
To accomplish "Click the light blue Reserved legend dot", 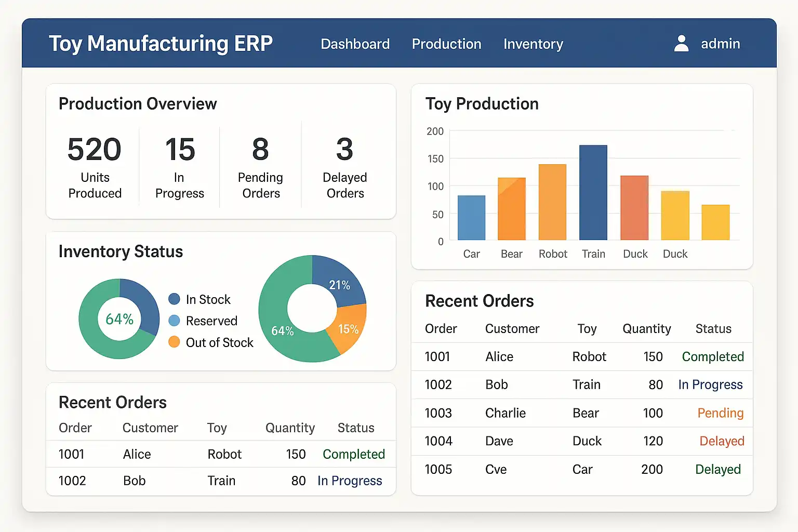I will 175,321.
